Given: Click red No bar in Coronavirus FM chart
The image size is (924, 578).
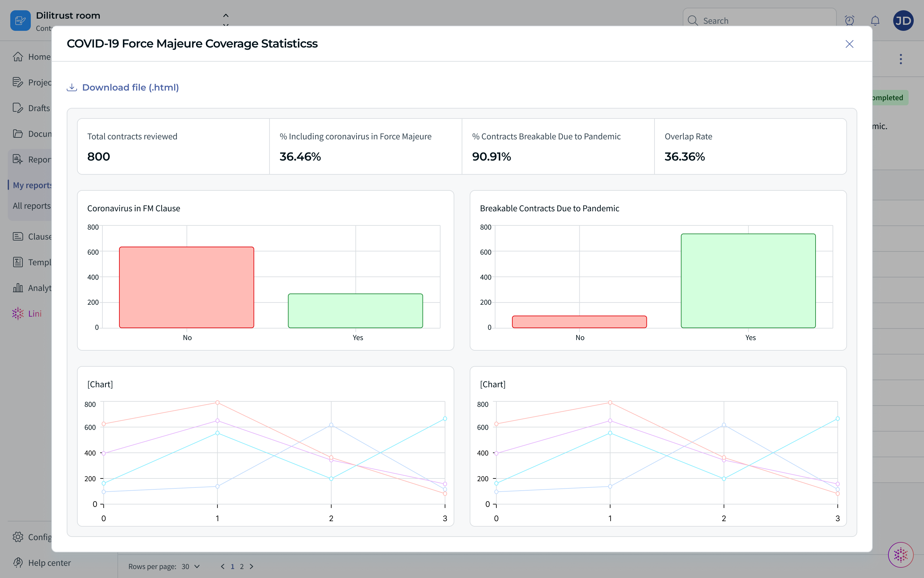Looking at the screenshot, I should 186,287.
